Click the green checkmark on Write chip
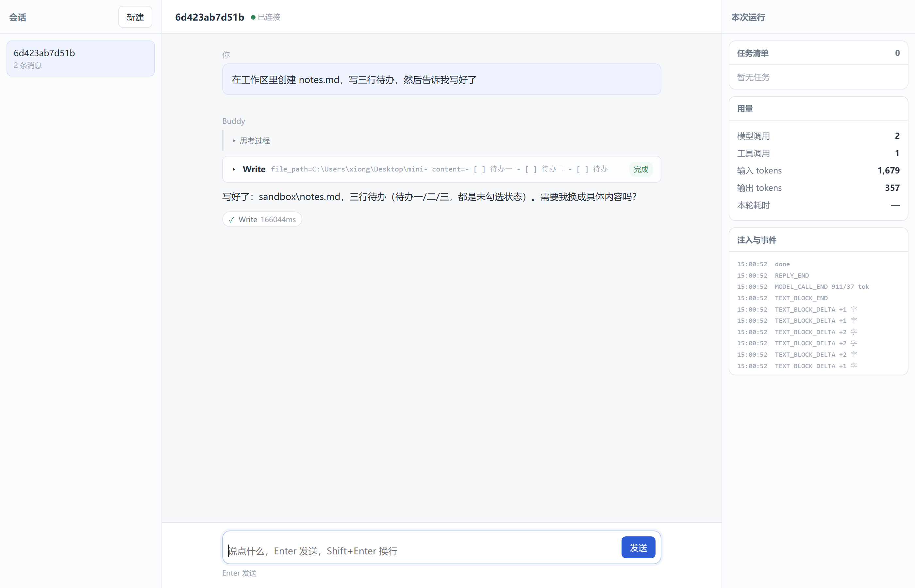The image size is (915, 588). (231, 220)
